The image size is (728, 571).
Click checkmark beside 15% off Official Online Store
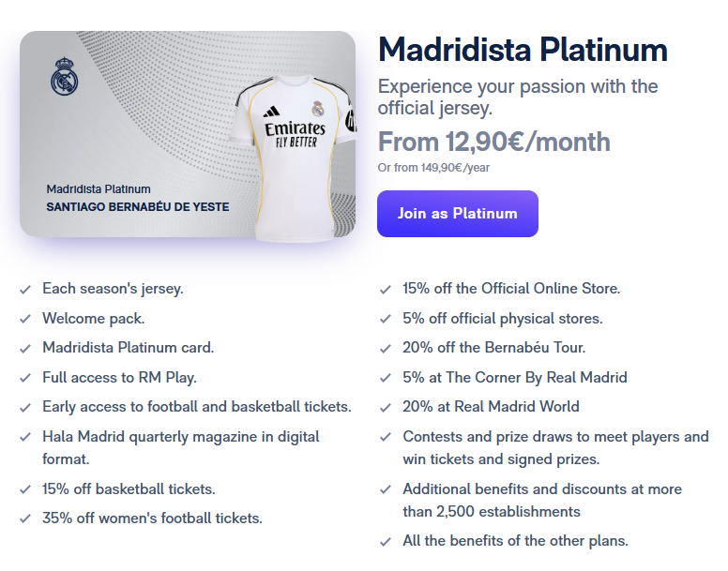tap(386, 290)
